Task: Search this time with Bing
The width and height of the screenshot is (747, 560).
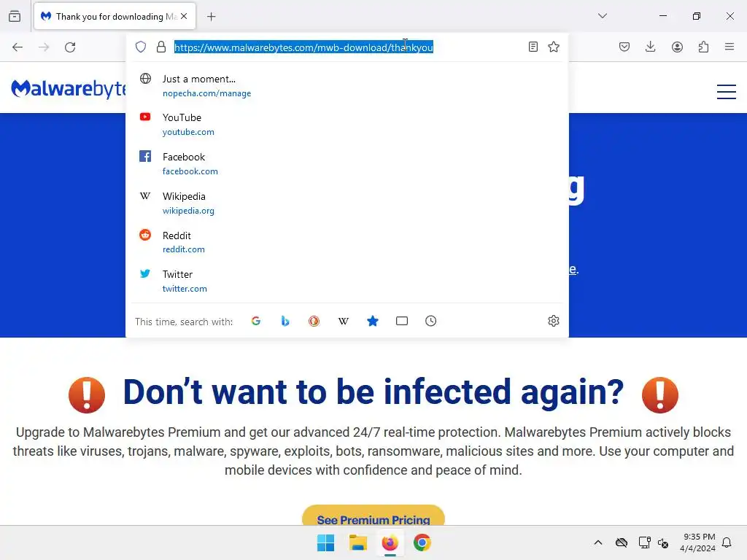Action: tap(285, 321)
